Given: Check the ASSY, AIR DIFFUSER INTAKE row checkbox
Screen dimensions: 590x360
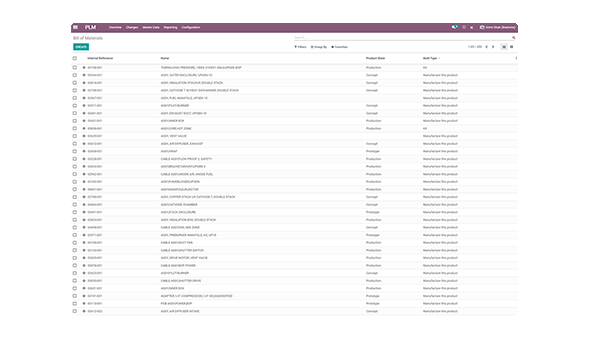Looking at the screenshot, I should (75, 311).
